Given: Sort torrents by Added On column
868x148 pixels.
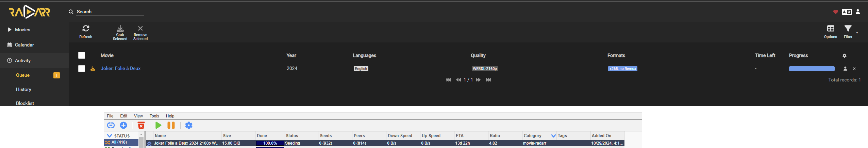Looking at the screenshot, I should [x=607, y=136].
